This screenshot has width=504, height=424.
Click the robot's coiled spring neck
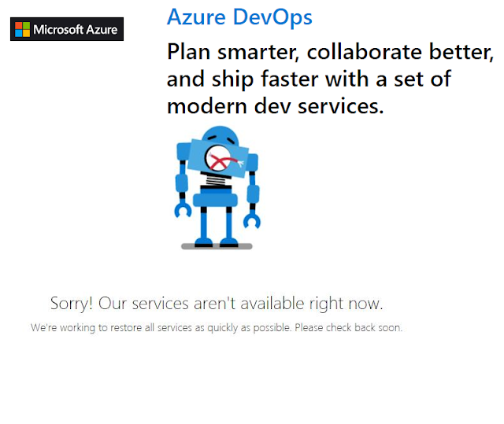217,179
